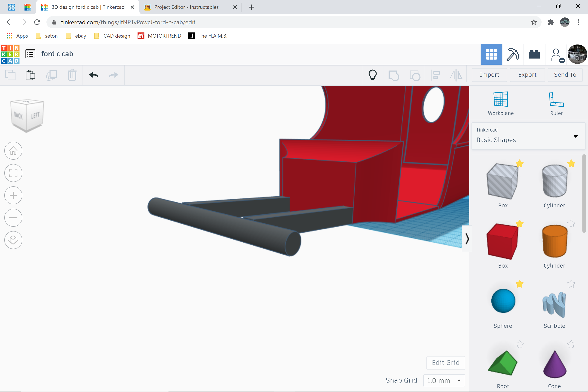The height and width of the screenshot is (392, 588).
Task: Open the Bricks mode
Action: pos(534,55)
